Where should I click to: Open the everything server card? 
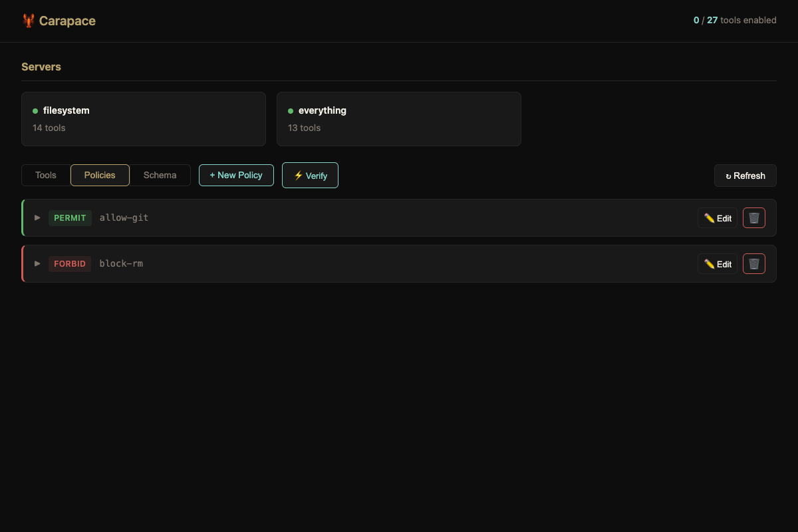point(399,119)
